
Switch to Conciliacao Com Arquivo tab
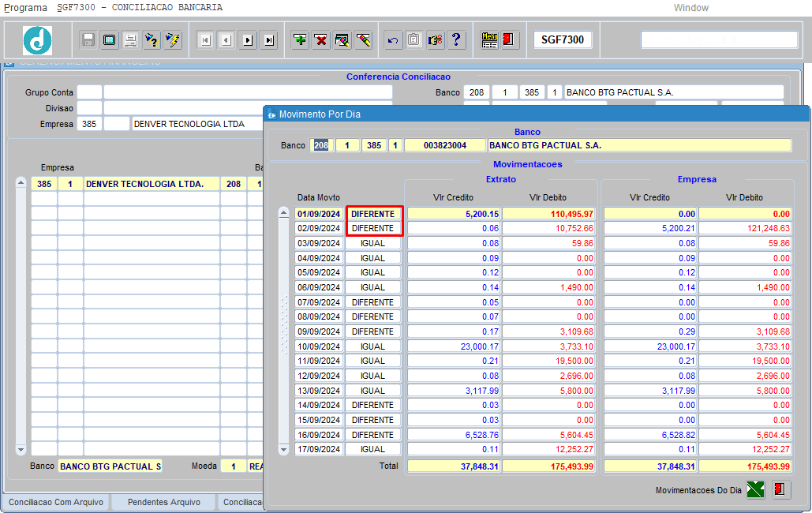point(56,502)
